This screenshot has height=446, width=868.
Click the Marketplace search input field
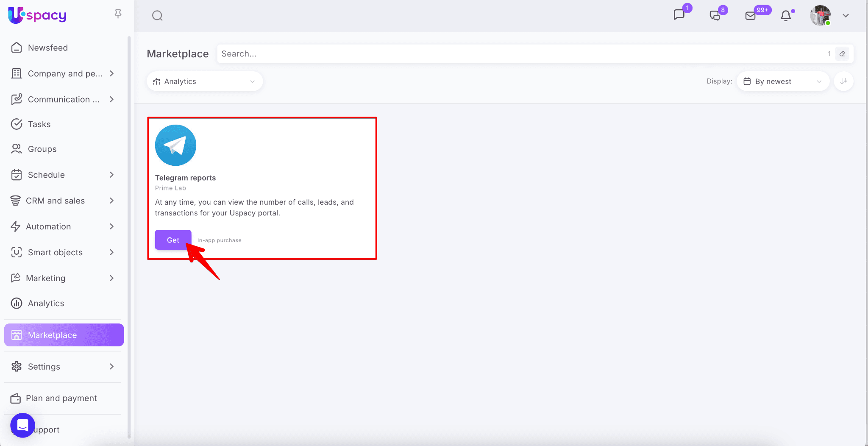coord(521,54)
